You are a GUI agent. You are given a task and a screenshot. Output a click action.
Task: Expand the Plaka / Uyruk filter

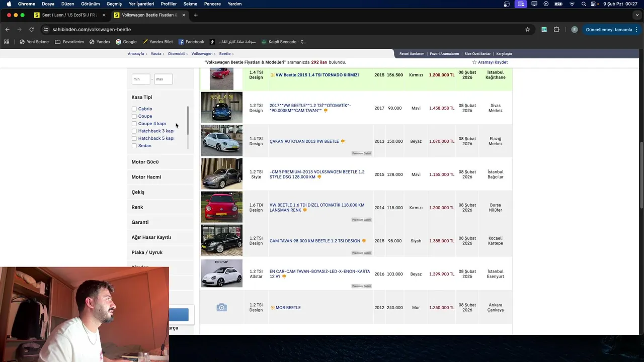(147, 252)
